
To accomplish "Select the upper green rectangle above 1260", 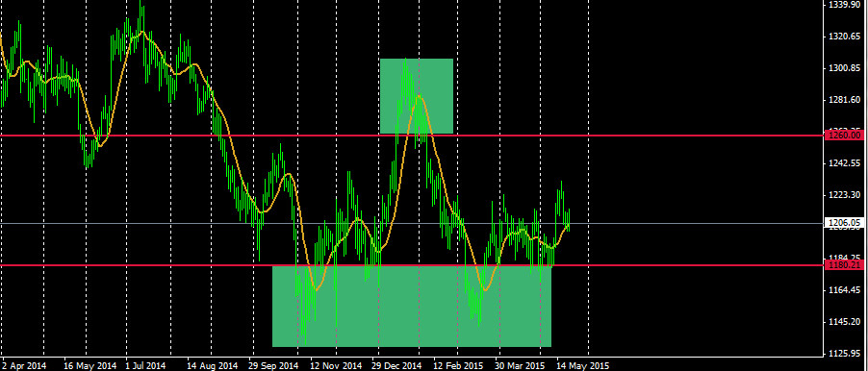I will [417, 96].
